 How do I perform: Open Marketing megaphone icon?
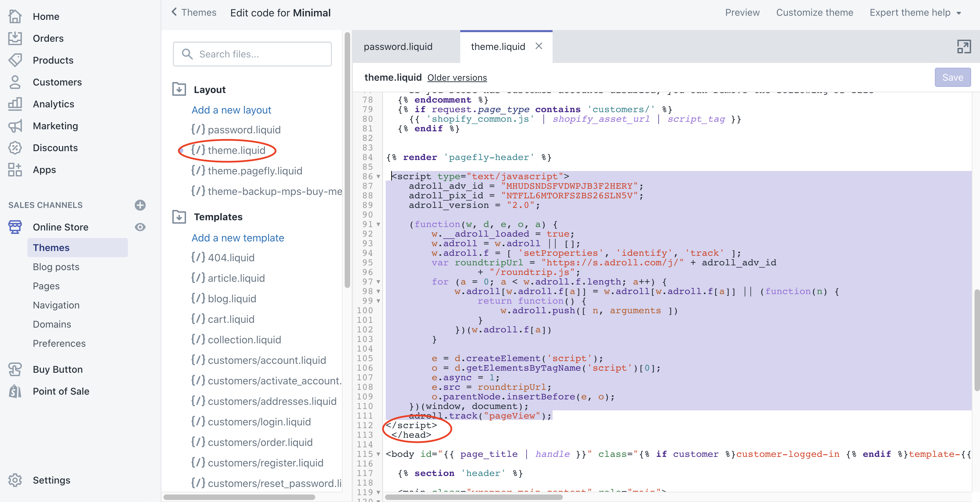pos(15,126)
